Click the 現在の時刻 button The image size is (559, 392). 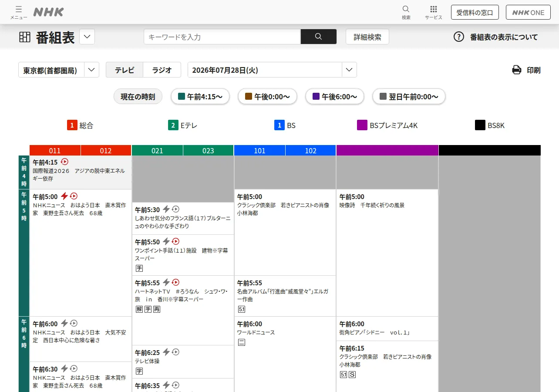click(x=138, y=96)
